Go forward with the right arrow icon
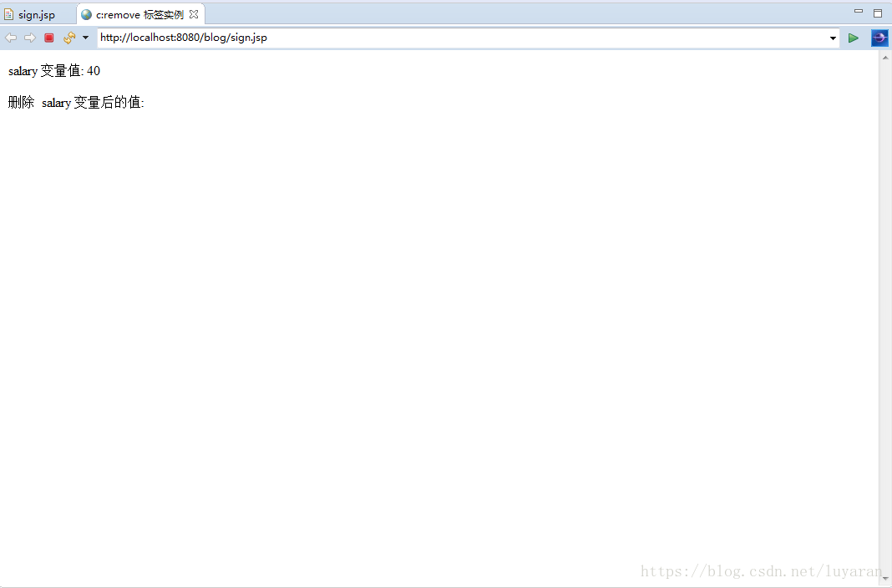The height and width of the screenshot is (588, 892). coord(29,38)
